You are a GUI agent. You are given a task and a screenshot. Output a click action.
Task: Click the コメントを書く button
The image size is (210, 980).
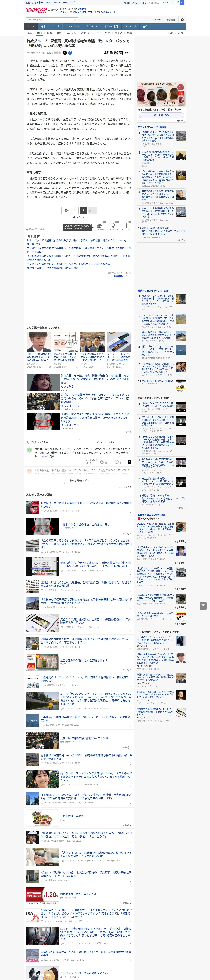(x=105, y=442)
